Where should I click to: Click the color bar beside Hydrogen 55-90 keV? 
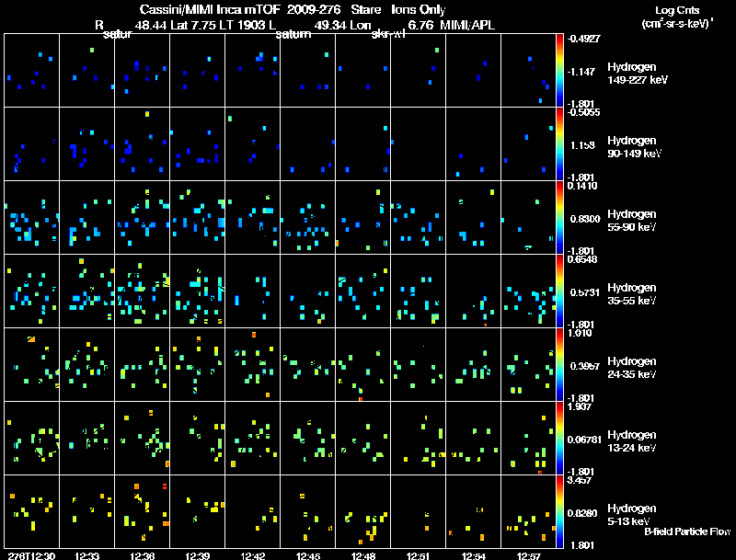tap(559, 218)
